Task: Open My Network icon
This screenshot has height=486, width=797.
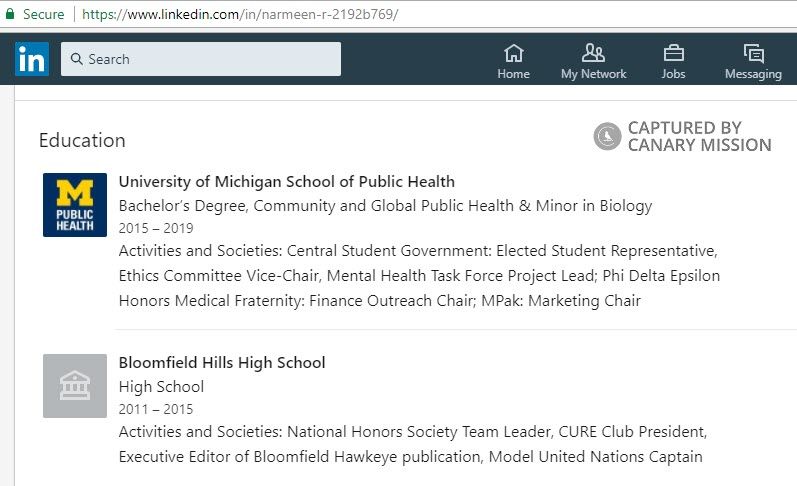Action: tap(593, 53)
